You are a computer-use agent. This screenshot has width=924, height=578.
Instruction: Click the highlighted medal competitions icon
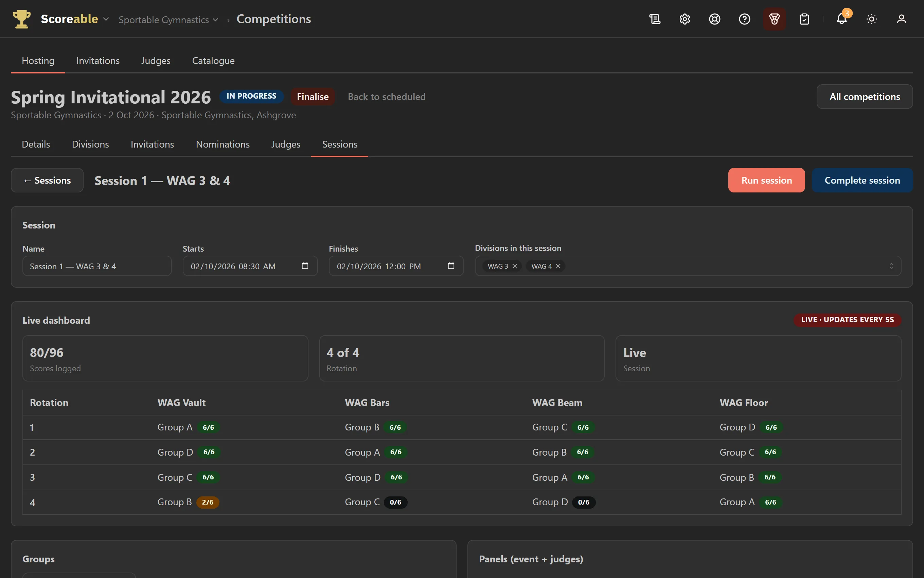(x=774, y=19)
